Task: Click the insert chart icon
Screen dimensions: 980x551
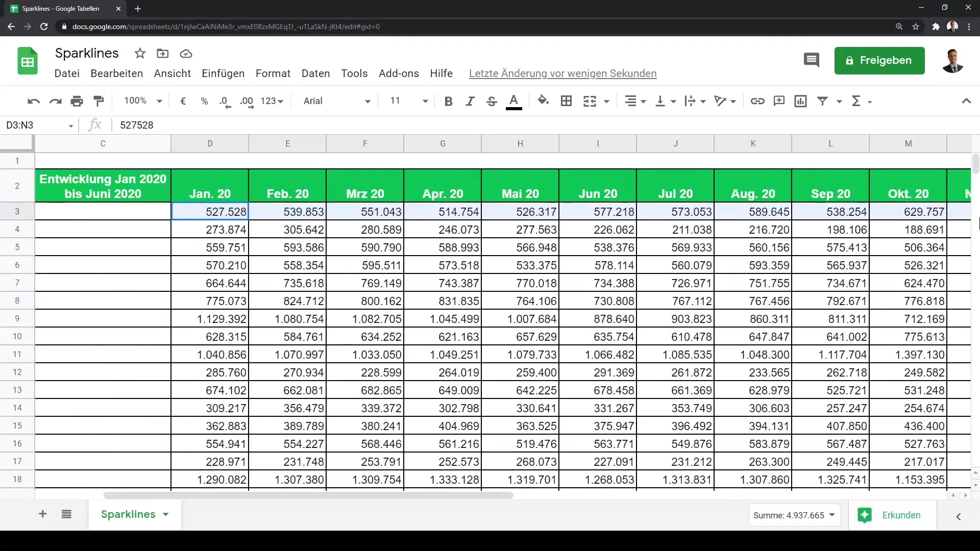Action: [800, 101]
